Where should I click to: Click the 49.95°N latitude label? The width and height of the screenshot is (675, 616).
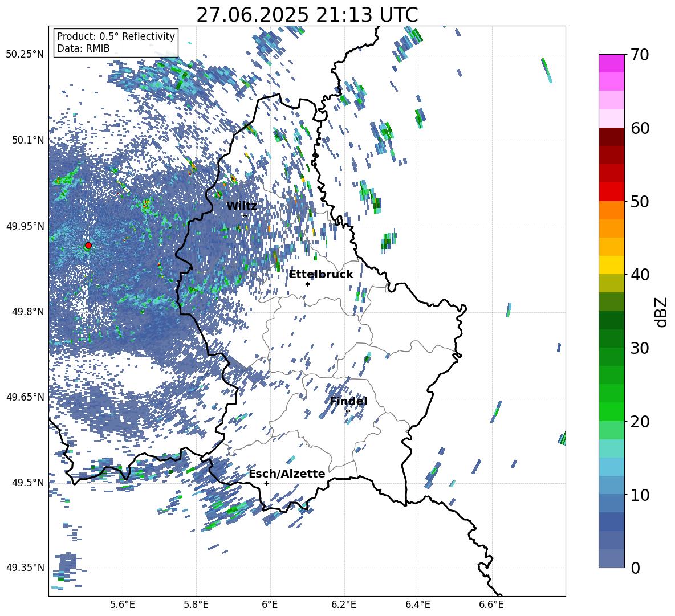pyautogui.click(x=25, y=226)
